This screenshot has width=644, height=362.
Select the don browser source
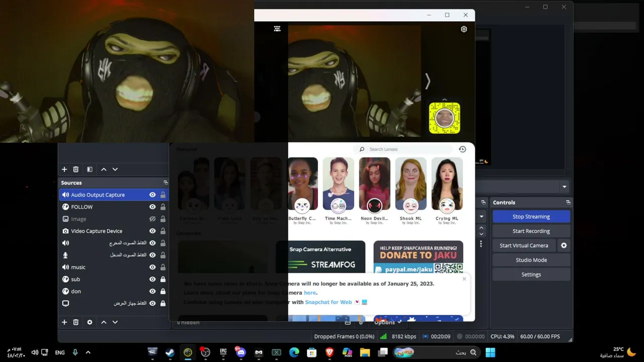click(x=114, y=291)
